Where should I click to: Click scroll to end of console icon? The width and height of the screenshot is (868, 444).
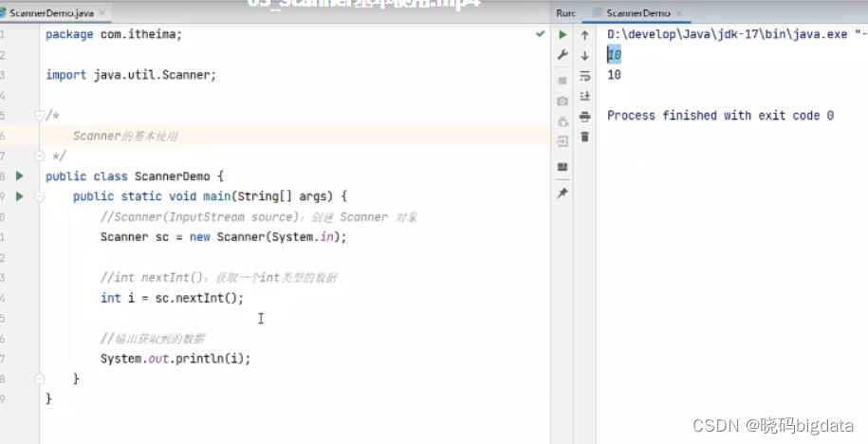pos(584,97)
